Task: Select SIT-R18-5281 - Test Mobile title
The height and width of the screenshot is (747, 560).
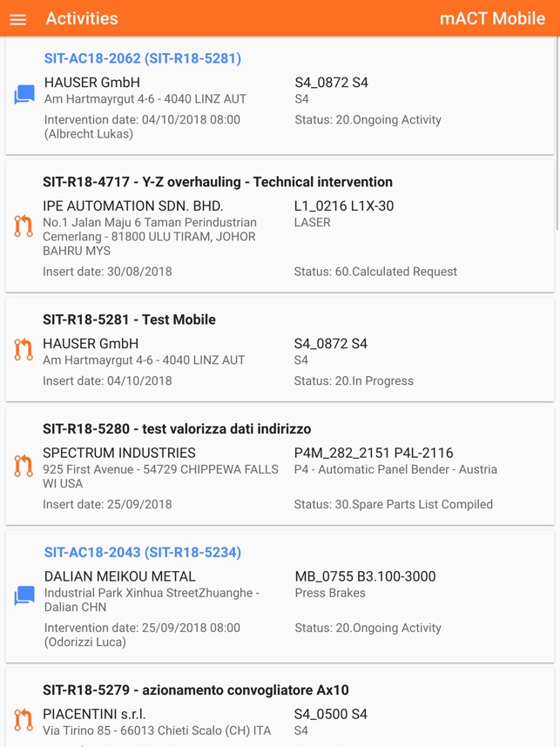Action: click(129, 320)
